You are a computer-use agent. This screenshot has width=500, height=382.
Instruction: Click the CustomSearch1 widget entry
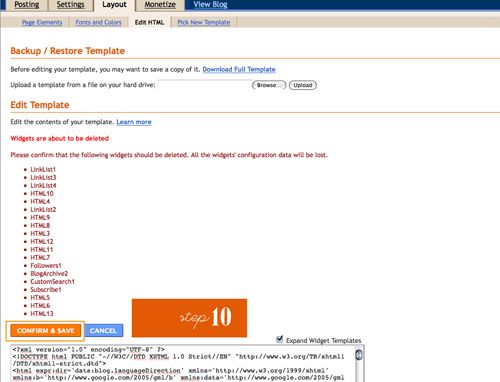click(53, 281)
